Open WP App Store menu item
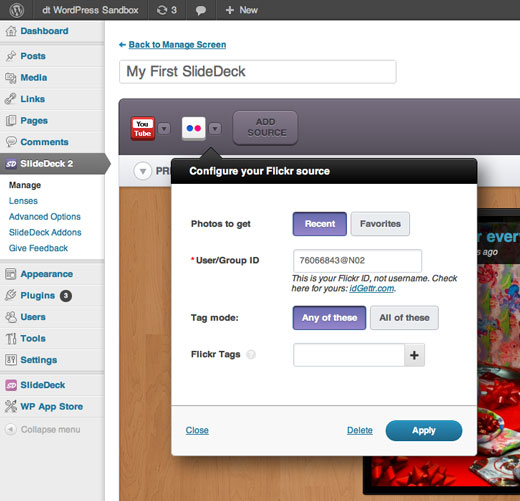This screenshot has height=501, width=520. pos(52,406)
